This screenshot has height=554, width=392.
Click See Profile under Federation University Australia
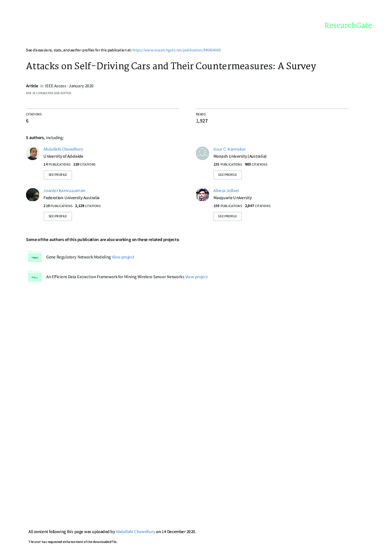point(58,216)
